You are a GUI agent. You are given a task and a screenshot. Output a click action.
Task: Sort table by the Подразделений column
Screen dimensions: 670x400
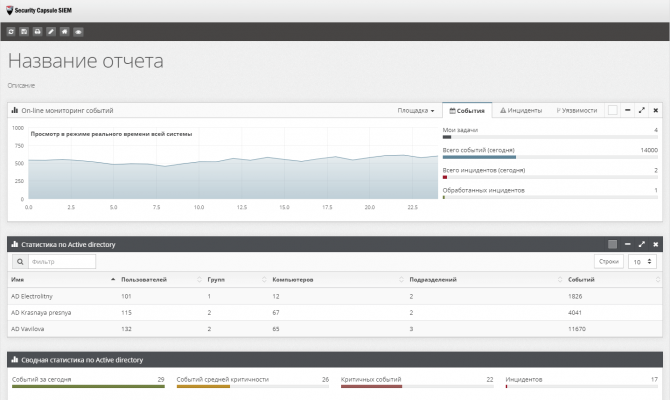(485, 279)
